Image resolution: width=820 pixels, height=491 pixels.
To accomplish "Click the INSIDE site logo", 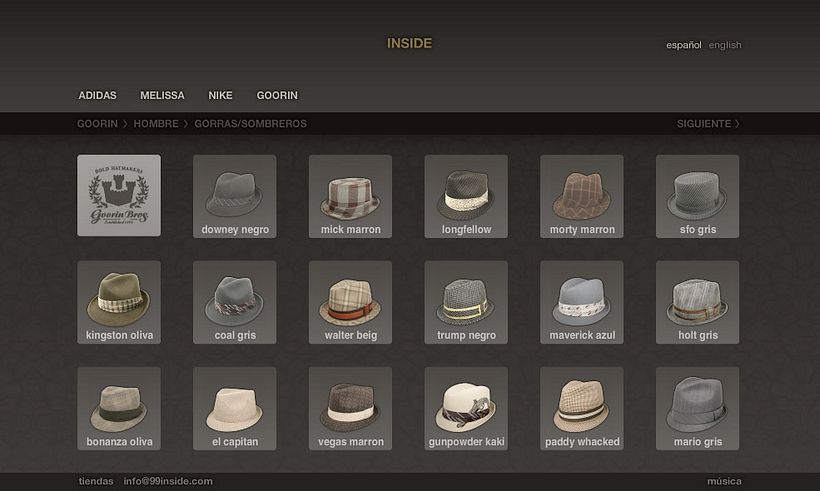I will [x=409, y=43].
